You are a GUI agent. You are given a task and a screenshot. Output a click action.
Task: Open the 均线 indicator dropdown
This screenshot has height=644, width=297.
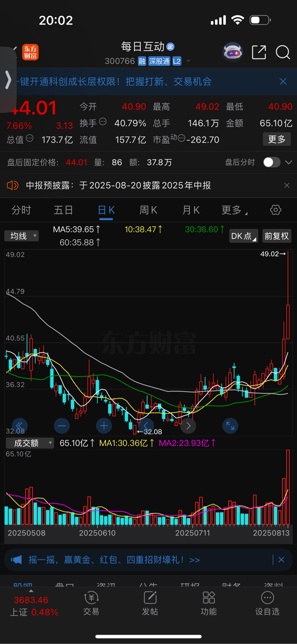(x=21, y=236)
